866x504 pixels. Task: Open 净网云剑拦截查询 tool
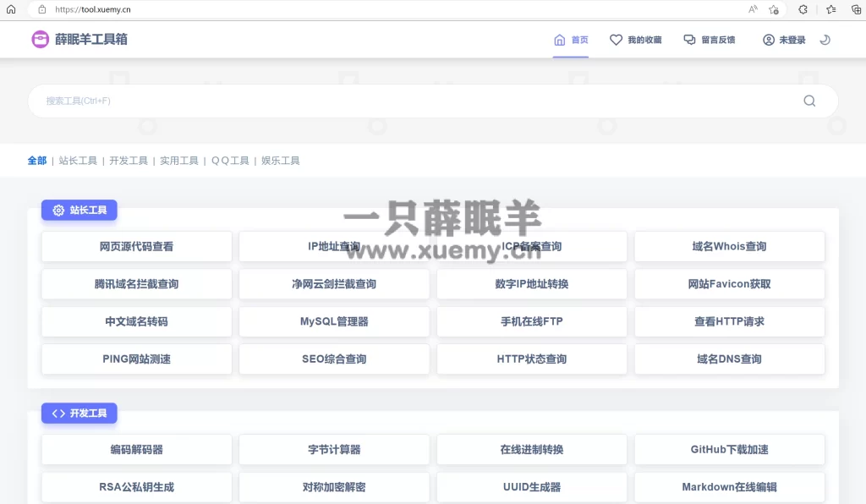click(x=334, y=284)
